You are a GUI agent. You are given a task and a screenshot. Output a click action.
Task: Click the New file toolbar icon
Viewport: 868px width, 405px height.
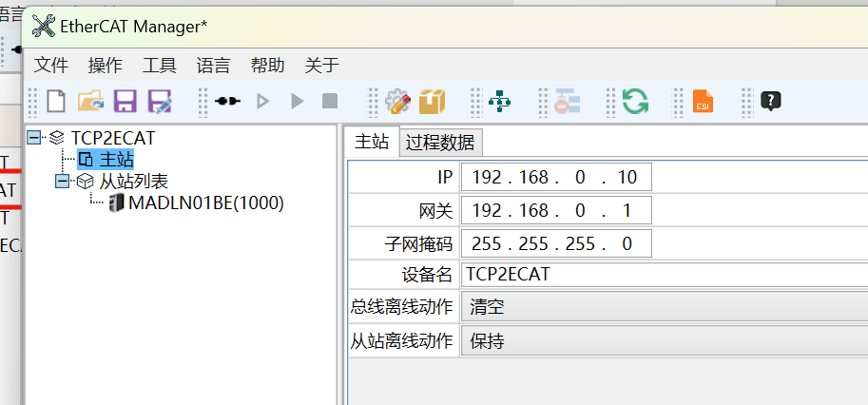(x=56, y=101)
